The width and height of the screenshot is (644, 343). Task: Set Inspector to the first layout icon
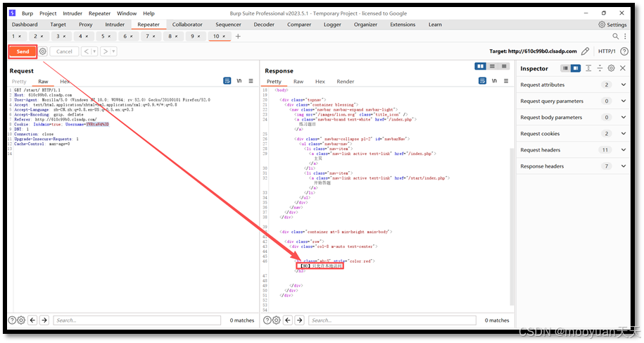(x=566, y=68)
